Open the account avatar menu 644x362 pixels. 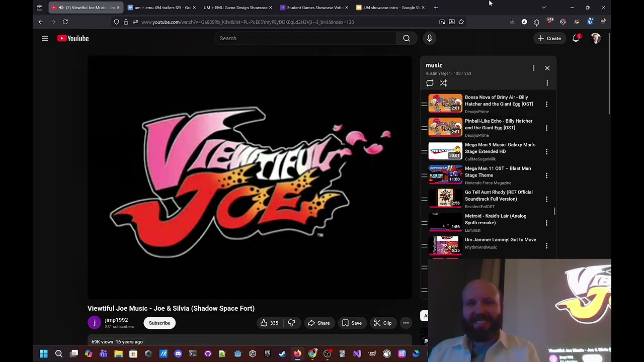(596, 38)
